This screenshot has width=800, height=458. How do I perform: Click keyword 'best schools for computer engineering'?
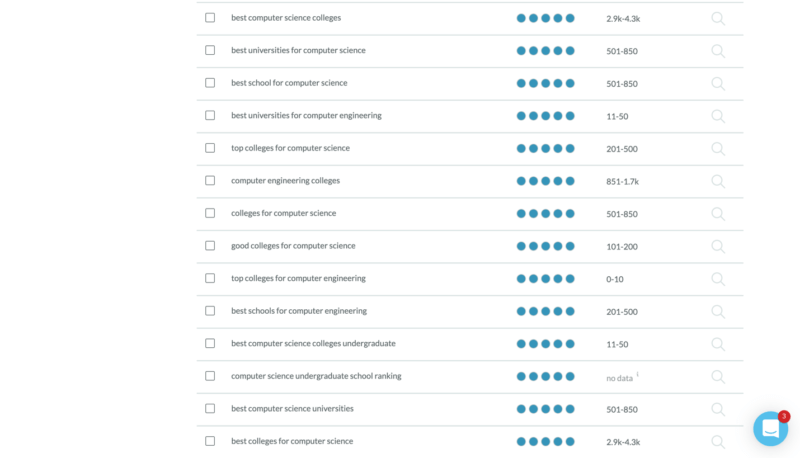click(x=299, y=311)
